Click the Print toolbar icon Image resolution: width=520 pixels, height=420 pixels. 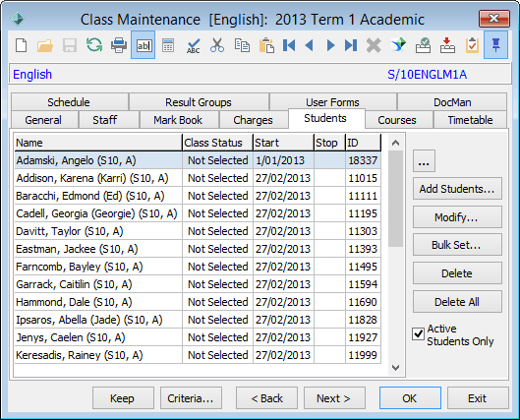coord(119,45)
